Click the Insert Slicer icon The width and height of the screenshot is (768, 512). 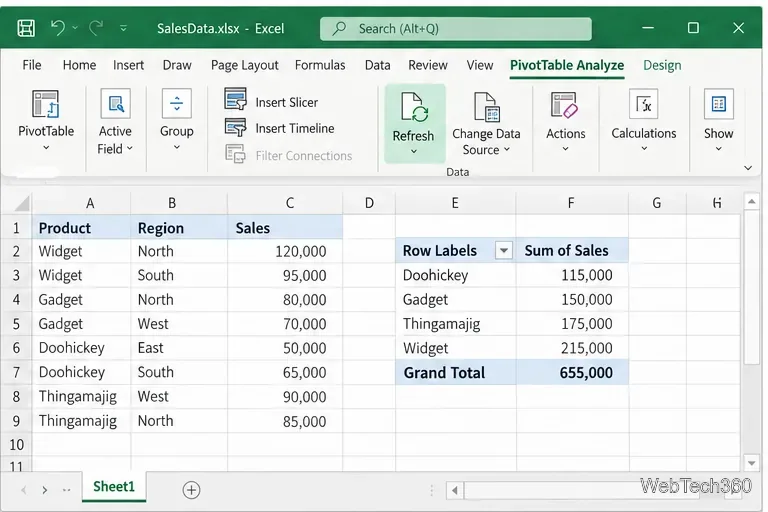(x=236, y=99)
